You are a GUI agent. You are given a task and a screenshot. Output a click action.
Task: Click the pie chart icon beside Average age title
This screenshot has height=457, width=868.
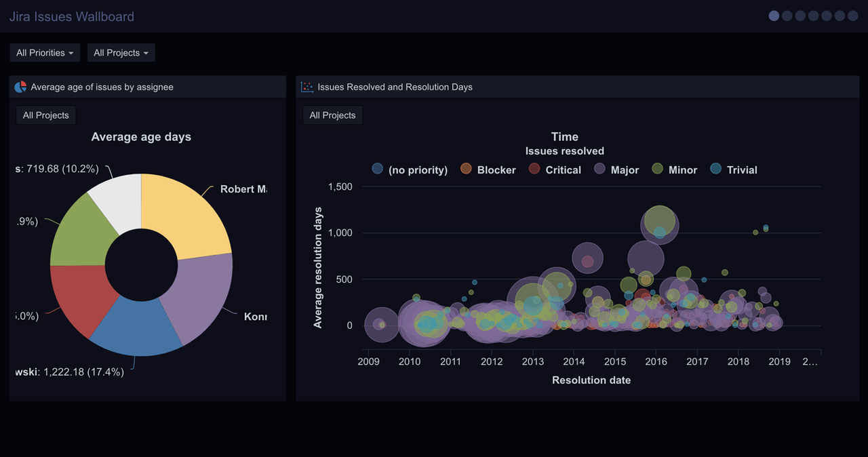(20, 87)
